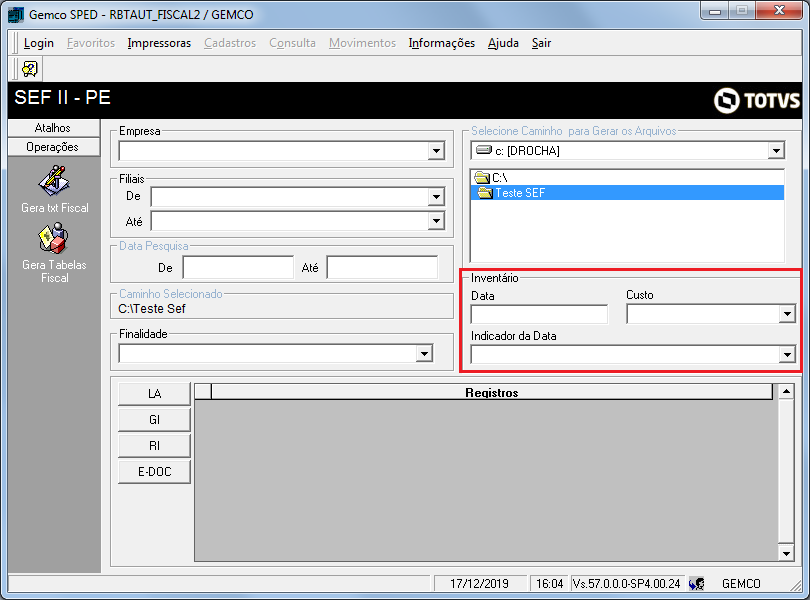This screenshot has width=810, height=600.
Task: Open the Impressoras menu
Action: pos(159,43)
